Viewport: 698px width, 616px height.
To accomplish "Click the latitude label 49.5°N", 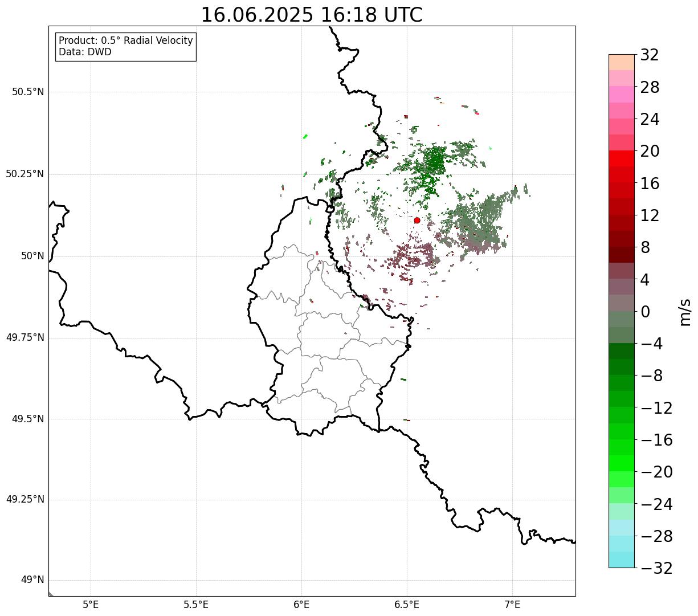I will (x=28, y=419).
